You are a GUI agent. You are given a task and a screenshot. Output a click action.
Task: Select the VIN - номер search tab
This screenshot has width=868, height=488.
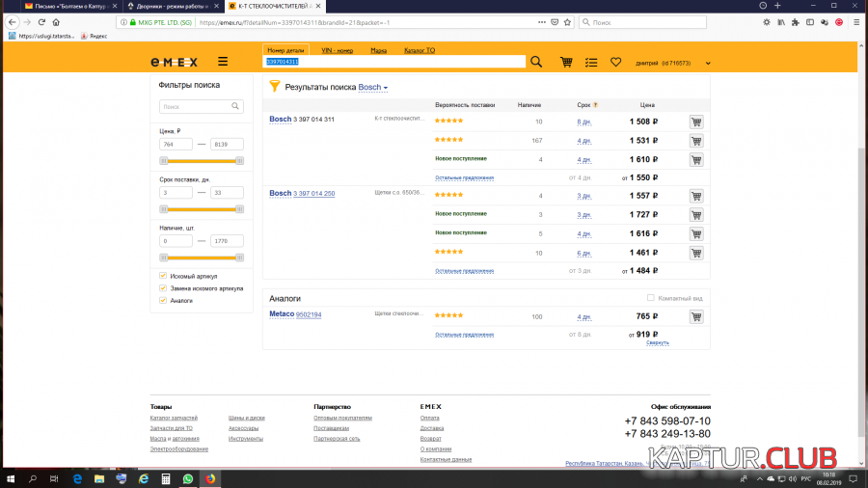tap(338, 50)
